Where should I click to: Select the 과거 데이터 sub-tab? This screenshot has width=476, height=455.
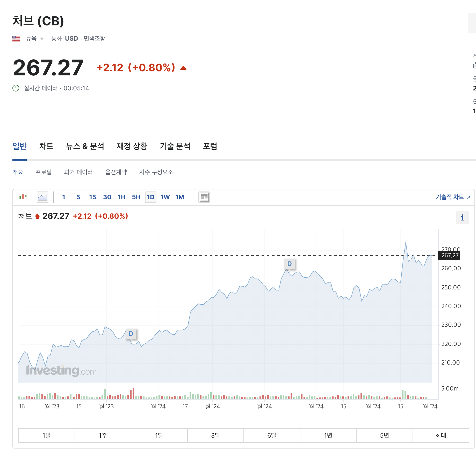click(78, 172)
